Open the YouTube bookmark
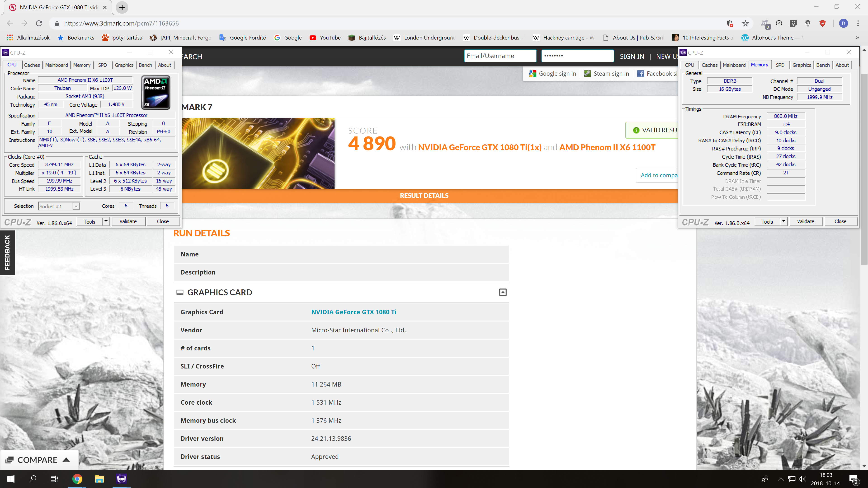 click(x=325, y=38)
